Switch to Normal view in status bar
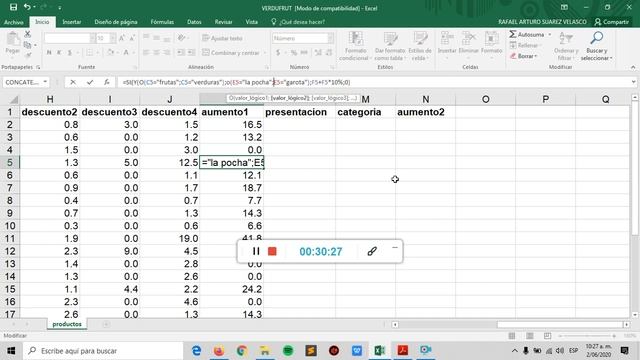This screenshot has width=640, height=360. pyautogui.click(x=512, y=336)
